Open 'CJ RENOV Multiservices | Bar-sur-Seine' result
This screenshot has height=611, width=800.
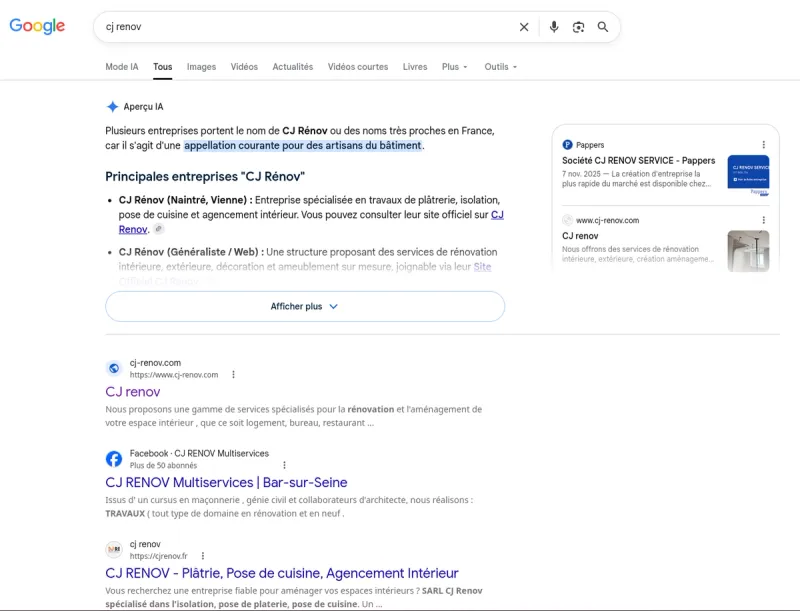pyautogui.click(x=226, y=482)
